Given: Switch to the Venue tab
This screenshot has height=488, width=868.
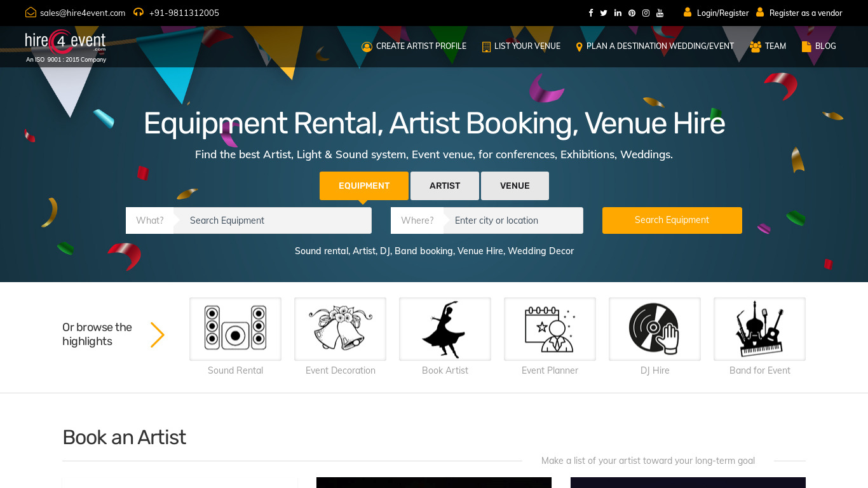Looking at the screenshot, I should click(515, 186).
